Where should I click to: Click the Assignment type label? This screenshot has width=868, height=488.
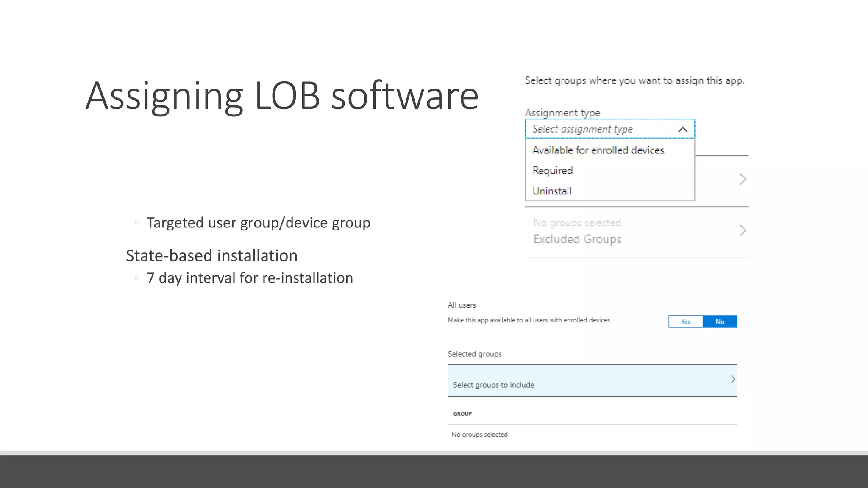tap(562, 113)
